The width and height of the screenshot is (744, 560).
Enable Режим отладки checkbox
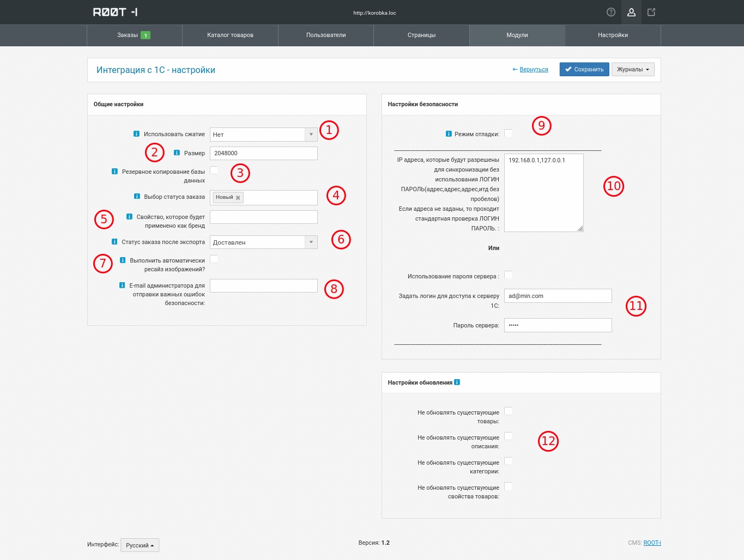pyautogui.click(x=508, y=133)
